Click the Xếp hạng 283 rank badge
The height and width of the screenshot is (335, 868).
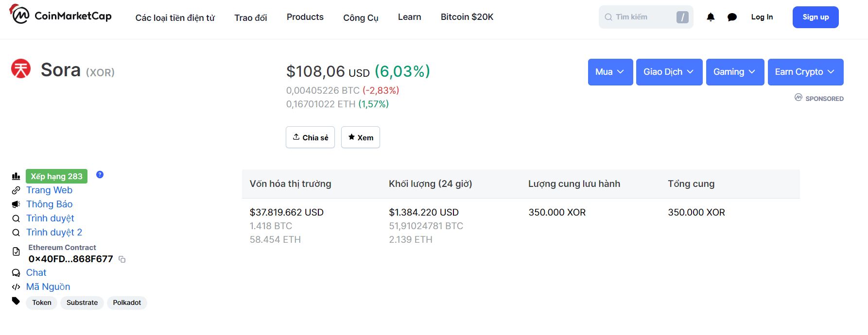click(x=56, y=176)
